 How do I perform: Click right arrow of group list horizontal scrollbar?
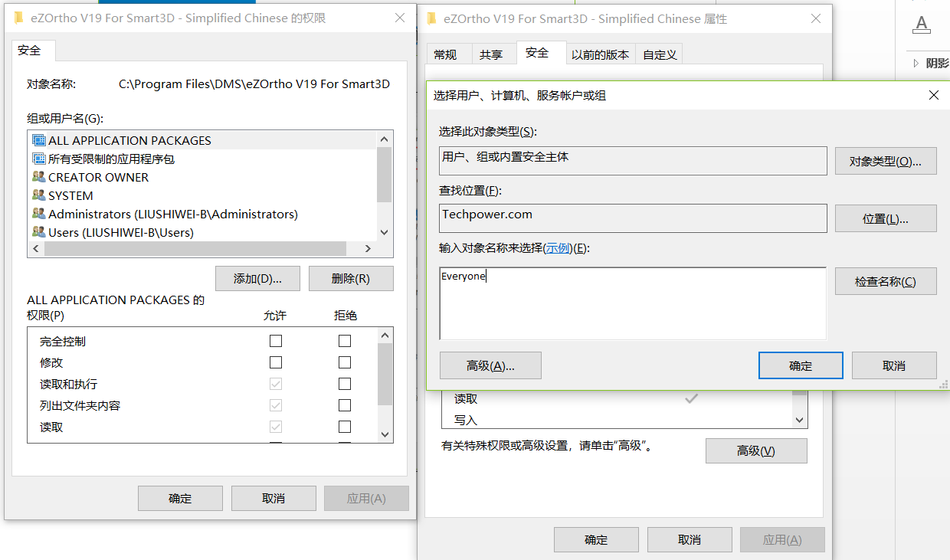tap(369, 249)
